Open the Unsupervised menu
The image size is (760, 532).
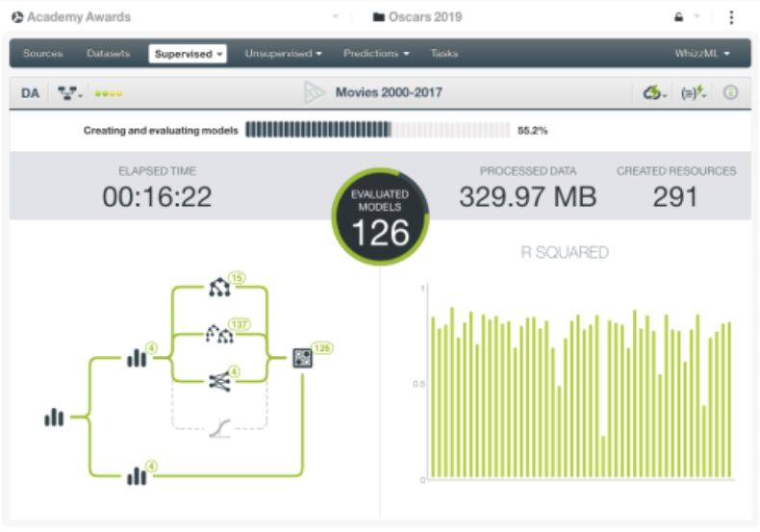[x=283, y=53]
